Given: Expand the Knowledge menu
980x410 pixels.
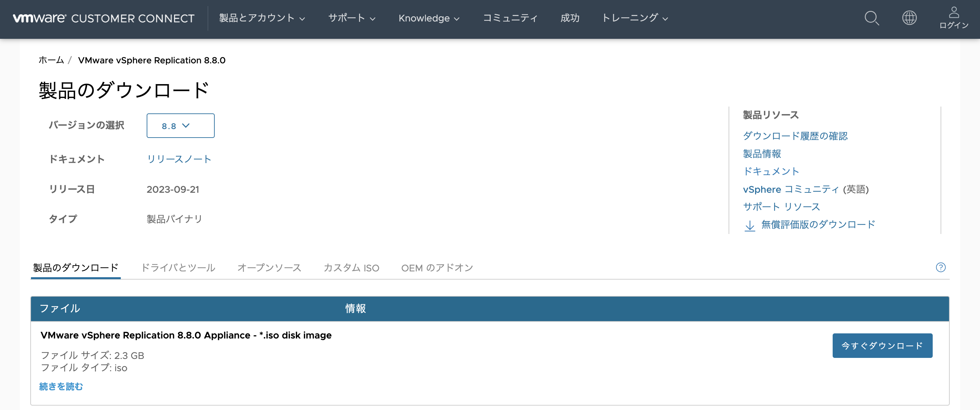Looking at the screenshot, I should [429, 18].
